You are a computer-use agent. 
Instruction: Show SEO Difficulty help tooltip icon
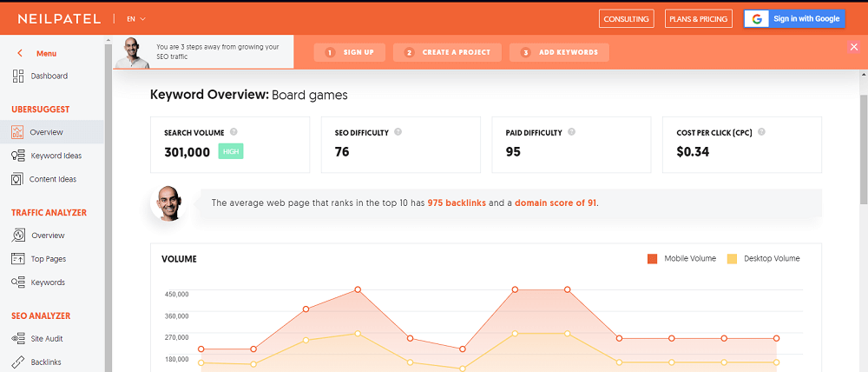click(x=398, y=132)
